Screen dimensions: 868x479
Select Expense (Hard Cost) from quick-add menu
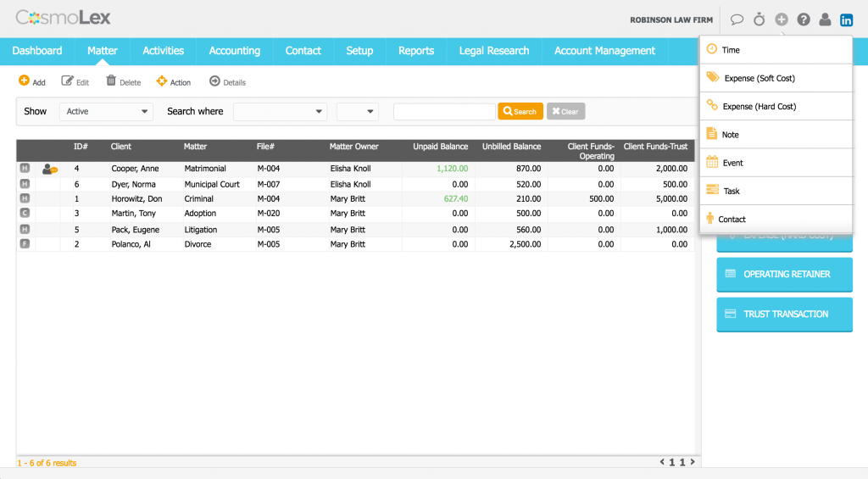tap(759, 107)
